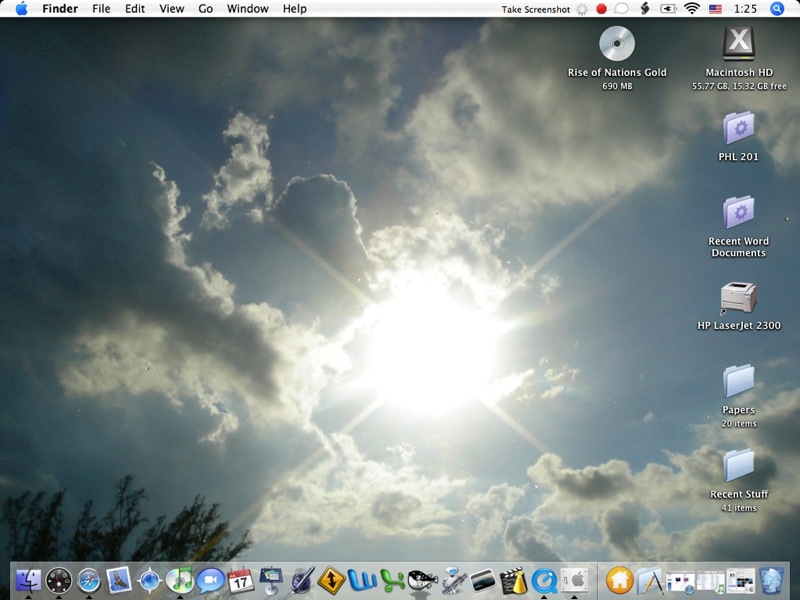Image resolution: width=800 pixels, height=600 pixels.
Task: Launch iTunes from the Dock
Action: point(180,580)
